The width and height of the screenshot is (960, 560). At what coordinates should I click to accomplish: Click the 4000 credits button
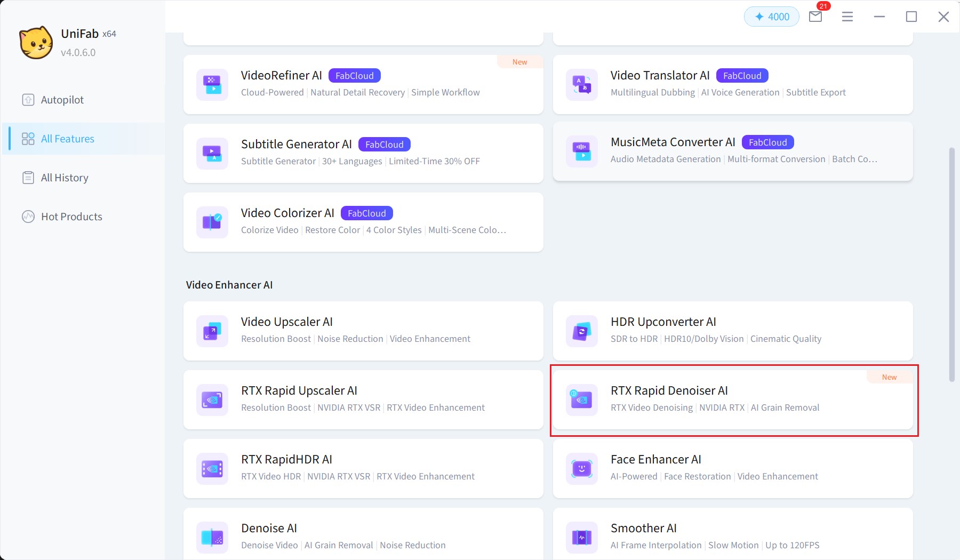772,17
